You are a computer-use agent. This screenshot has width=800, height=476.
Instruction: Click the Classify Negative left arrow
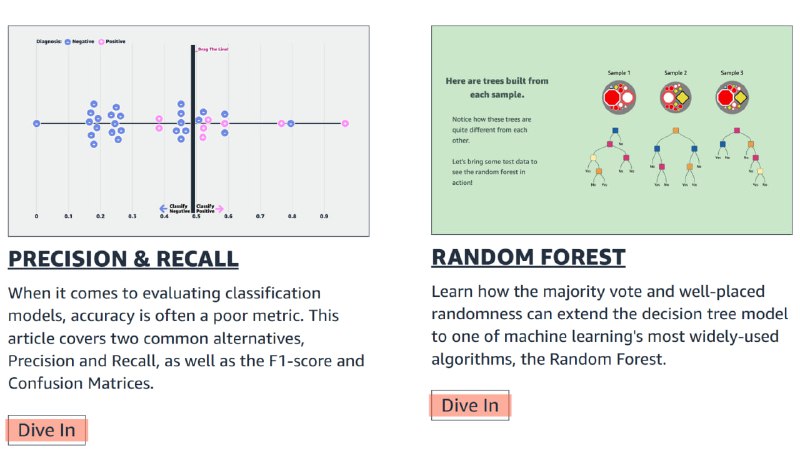coord(163,209)
